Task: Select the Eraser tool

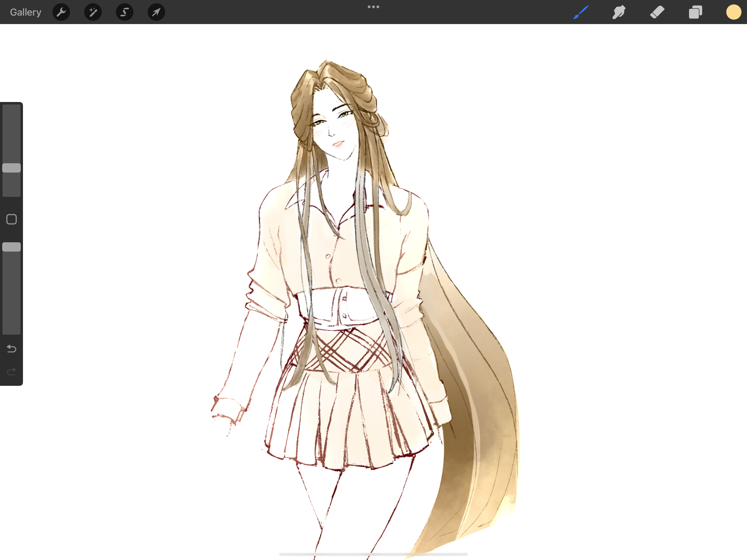Action: [x=657, y=12]
